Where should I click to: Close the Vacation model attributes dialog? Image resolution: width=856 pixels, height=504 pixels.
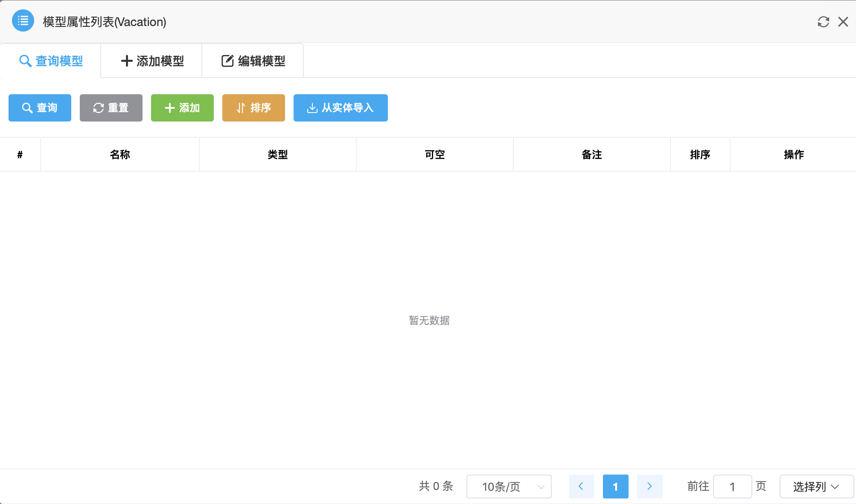(843, 22)
